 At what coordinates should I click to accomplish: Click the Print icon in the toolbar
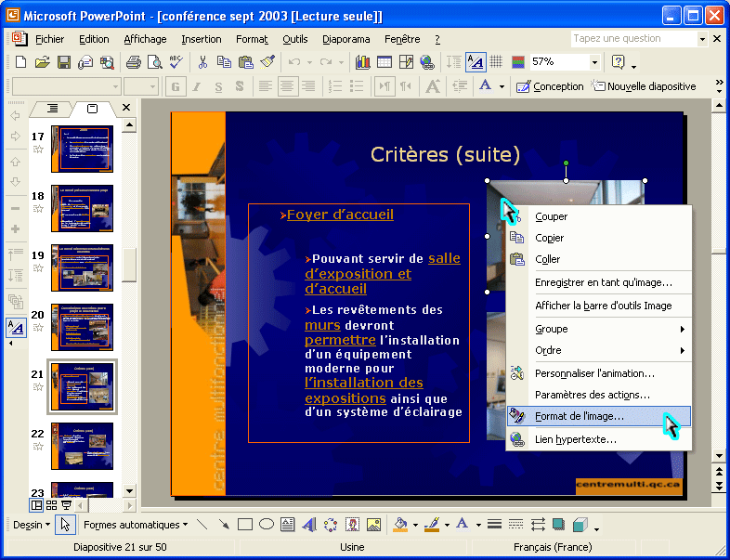[134, 62]
